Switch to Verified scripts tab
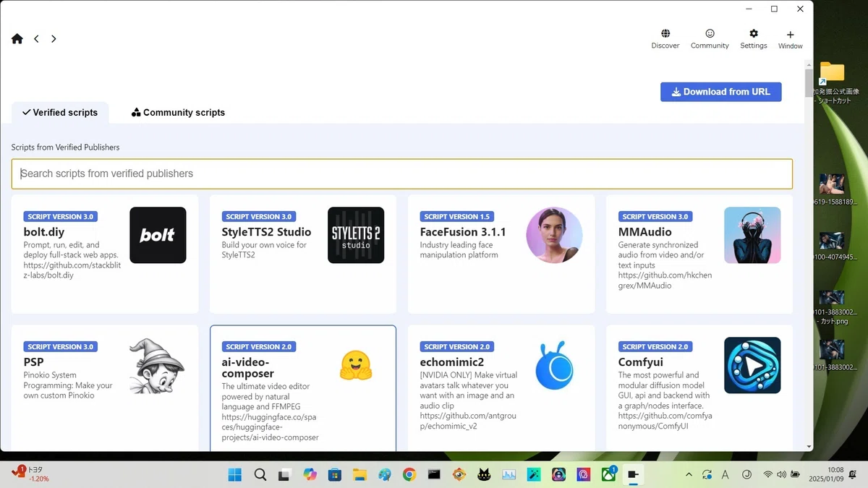The width and height of the screenshot is (868, 488). click(60, 112)
